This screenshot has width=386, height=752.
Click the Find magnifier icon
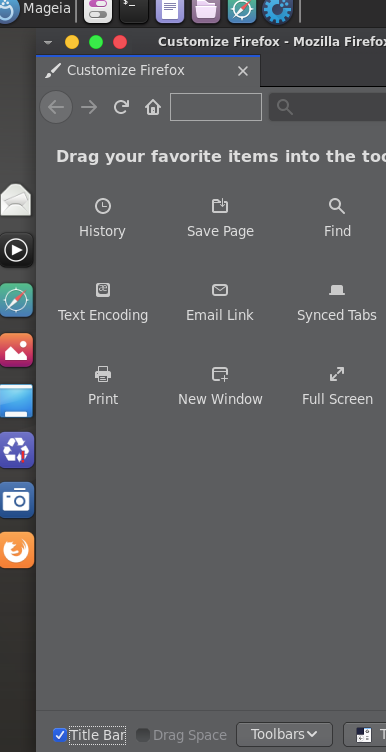(337, 206)
